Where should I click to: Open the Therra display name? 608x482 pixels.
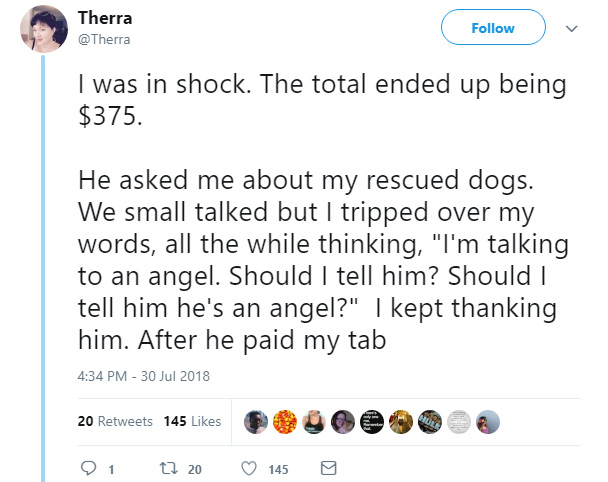[x=105, y=18]
